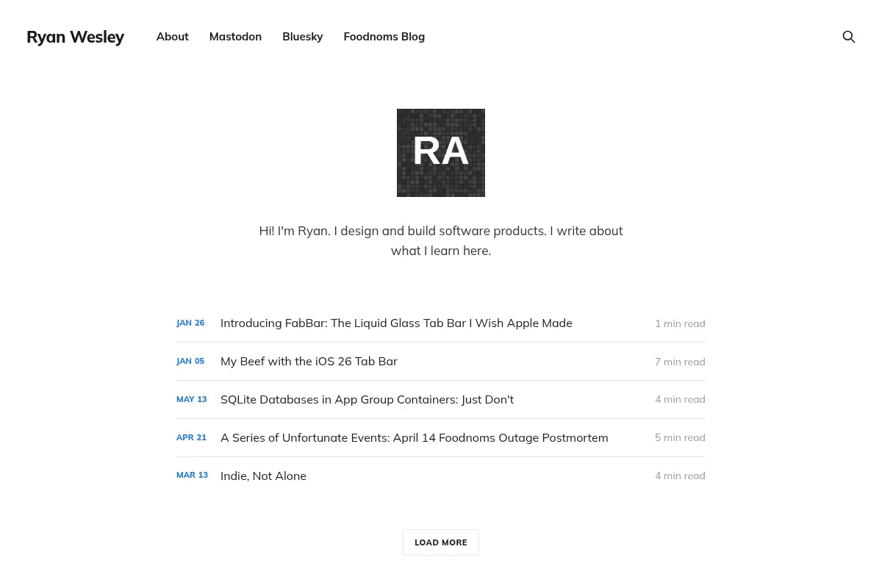Select the JAN 26 date label

pyautogui.click(x=190, y=323)
